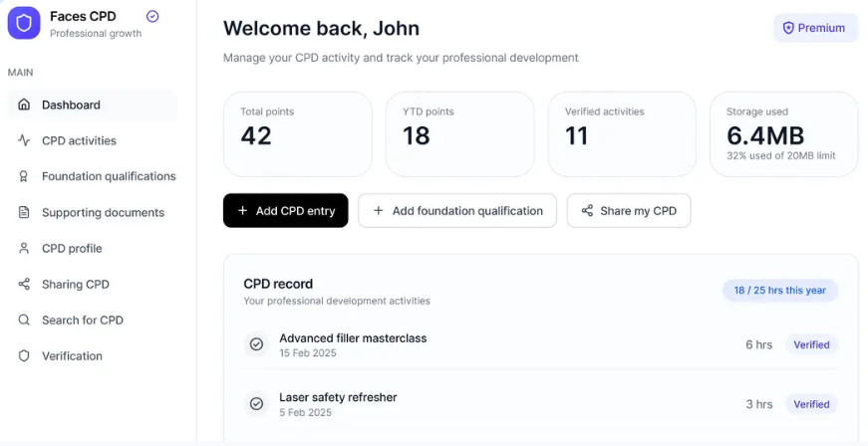Select the Advanced filler masterclass entry title
868x446 pixels.
[x=353, y=338]
